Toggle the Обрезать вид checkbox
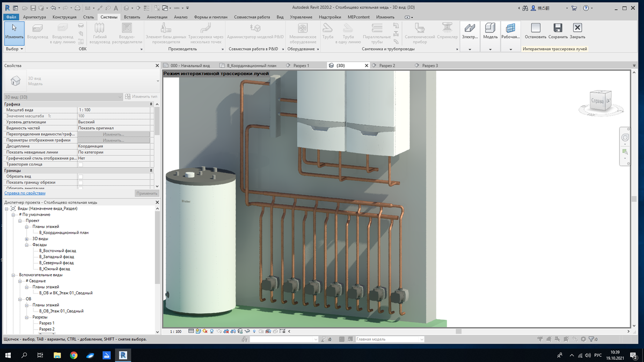This screenshot has width=644, height=362. coord(80,176)
